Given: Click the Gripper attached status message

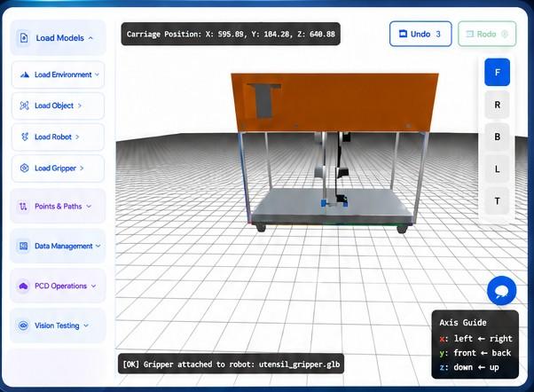Looking at the screenshot, I should (231, 365).
